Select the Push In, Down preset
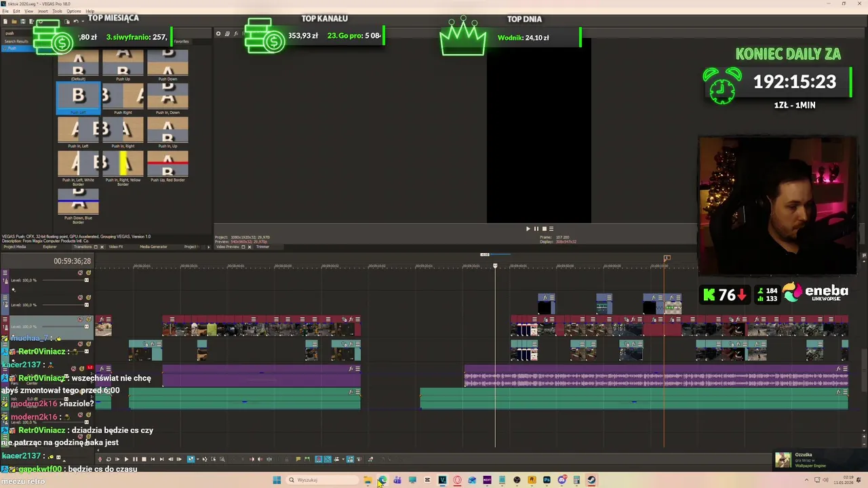 167,99
